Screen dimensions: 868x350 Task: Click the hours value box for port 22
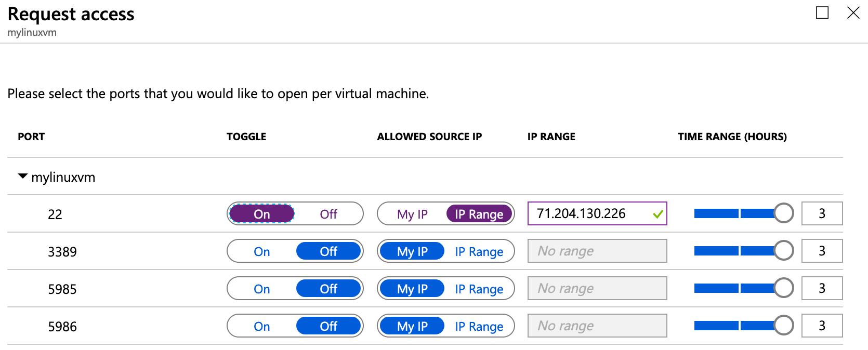(822, 213)
